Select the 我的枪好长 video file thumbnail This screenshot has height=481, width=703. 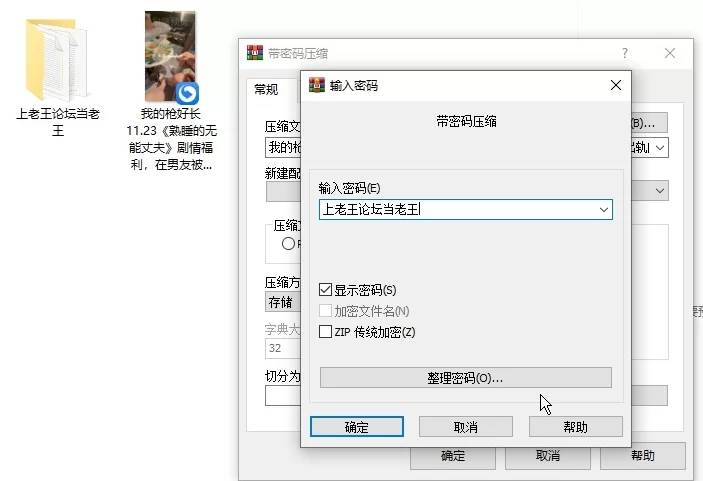tap(170, 57)
